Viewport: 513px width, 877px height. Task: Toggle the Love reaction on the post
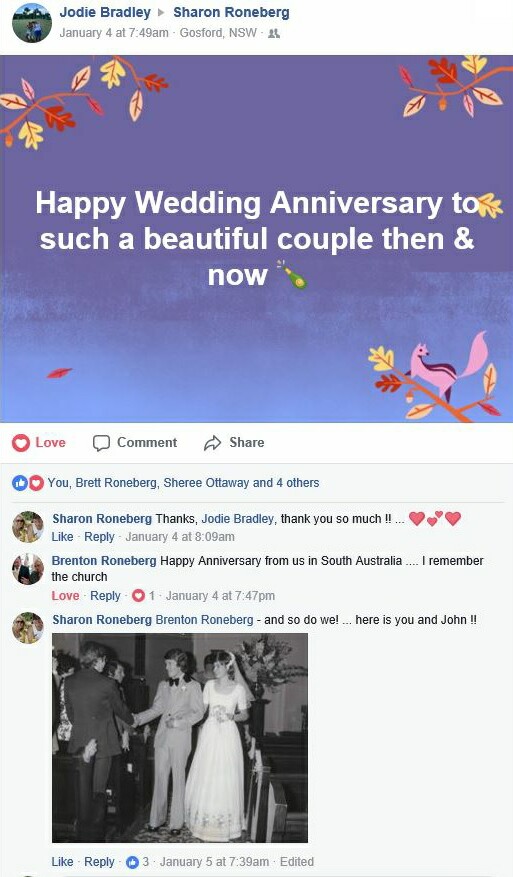39,443
